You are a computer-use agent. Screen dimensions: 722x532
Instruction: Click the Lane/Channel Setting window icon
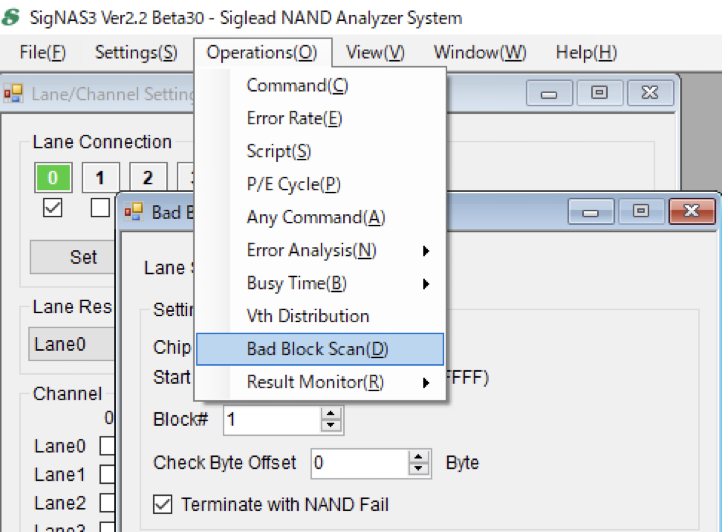13,94
